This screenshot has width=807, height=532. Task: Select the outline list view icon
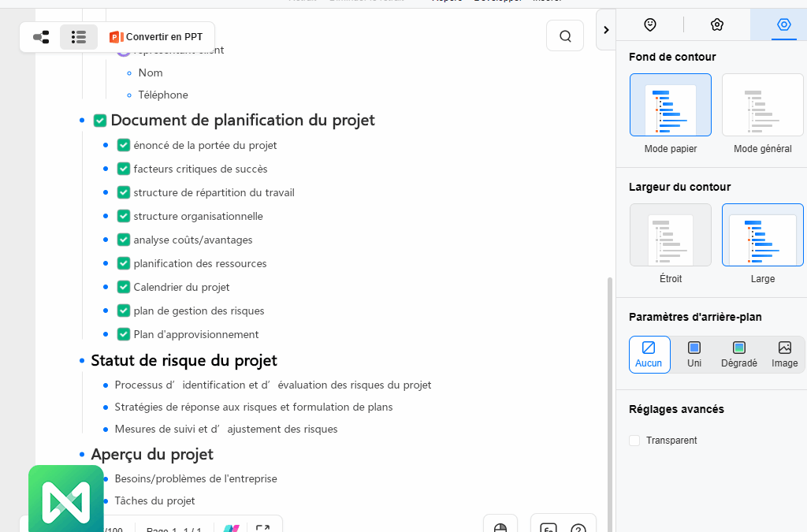pos(79,37)
